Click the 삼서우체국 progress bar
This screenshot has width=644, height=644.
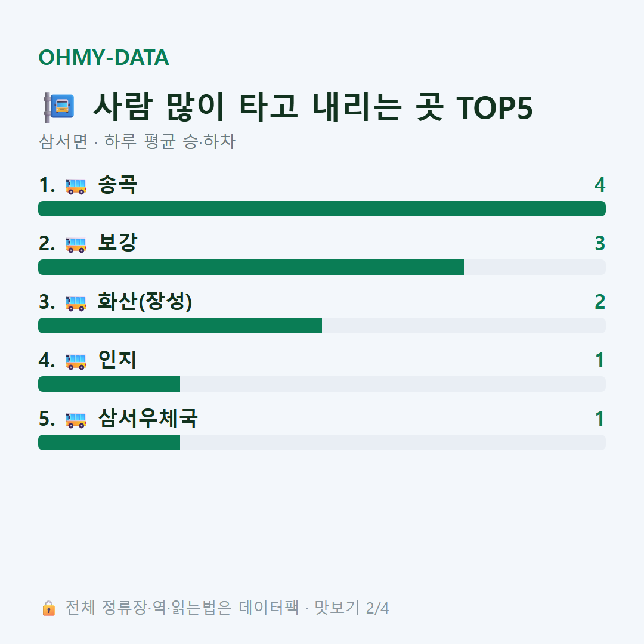(x=322, y=442)
